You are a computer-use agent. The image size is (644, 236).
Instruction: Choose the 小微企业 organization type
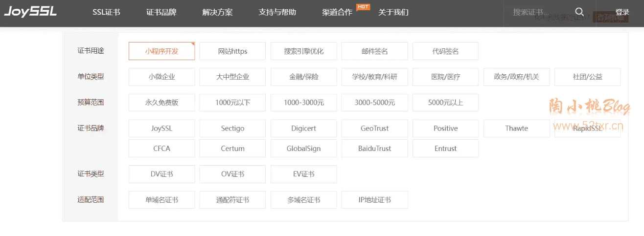tap(161, 77)
